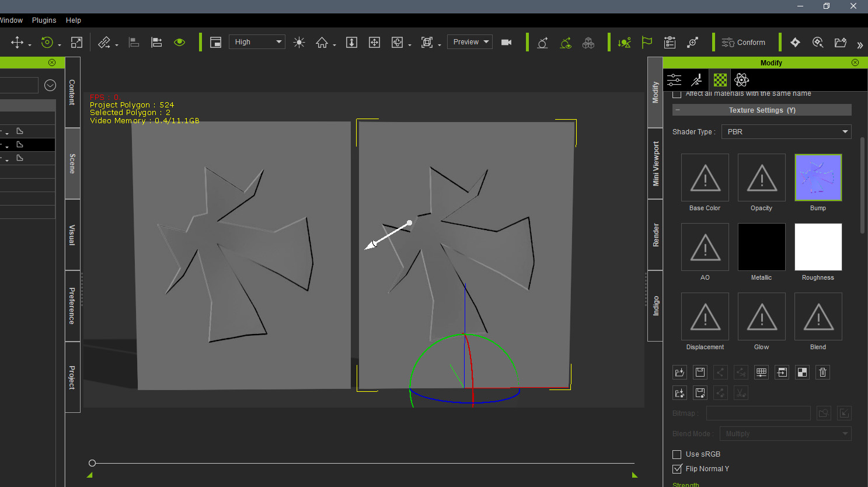Select the AO texture slot

coord(705,247)
